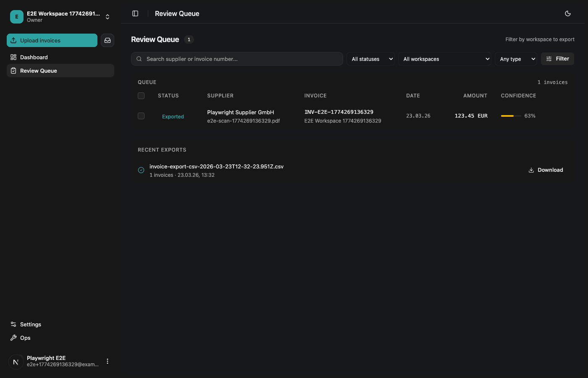Click the search magnifier icon
The width and height of the screenshot is (588, 378).
[x=139, y=59]
